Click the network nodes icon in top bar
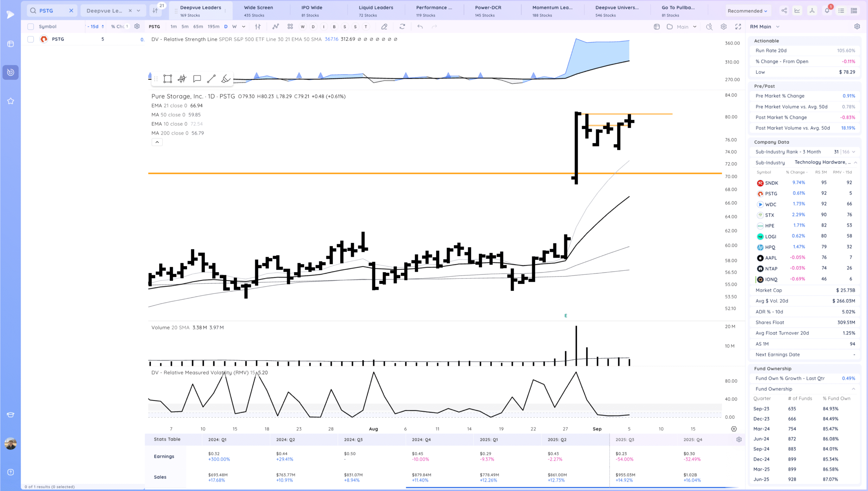The height and width of the screenshot is (491, 868). (x=812, y=11)
